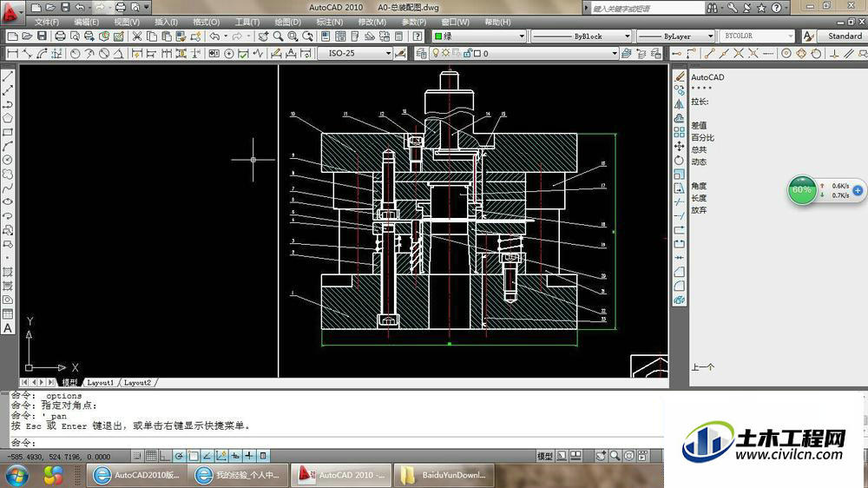The height and width of the screenshot is (488, 868).
Task: Select the Erase modify tool
Action: (680, 77)
